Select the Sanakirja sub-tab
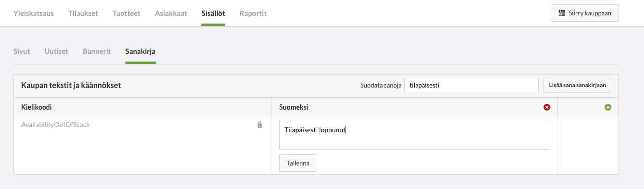Image resolution: width=644 pixels, height=189 pixels. (x=140, y=51)
